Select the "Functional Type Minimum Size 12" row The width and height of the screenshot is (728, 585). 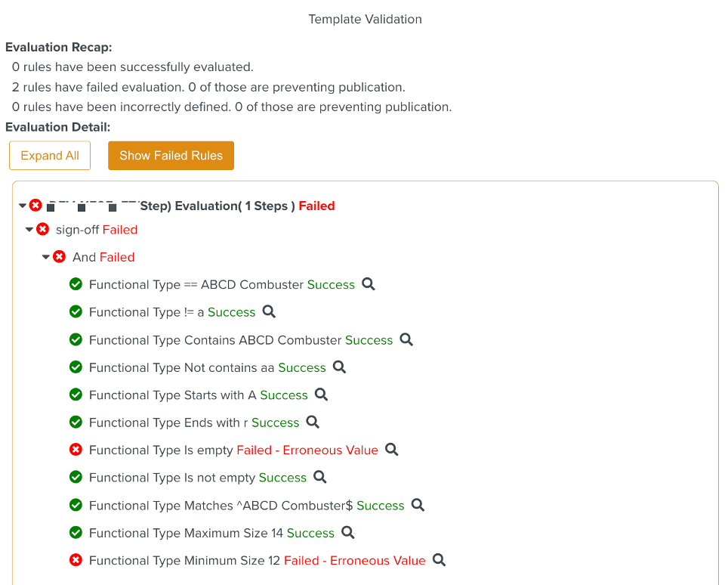185,561
